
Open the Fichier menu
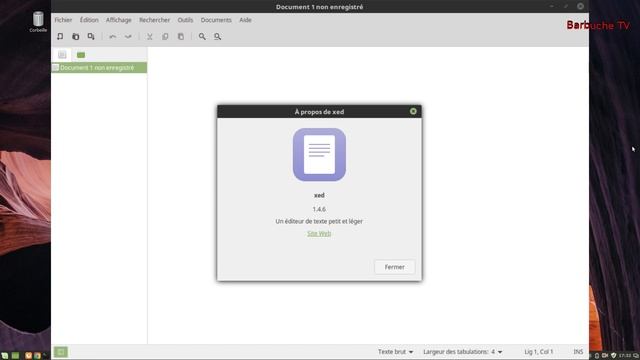click(x=63, y=20)
